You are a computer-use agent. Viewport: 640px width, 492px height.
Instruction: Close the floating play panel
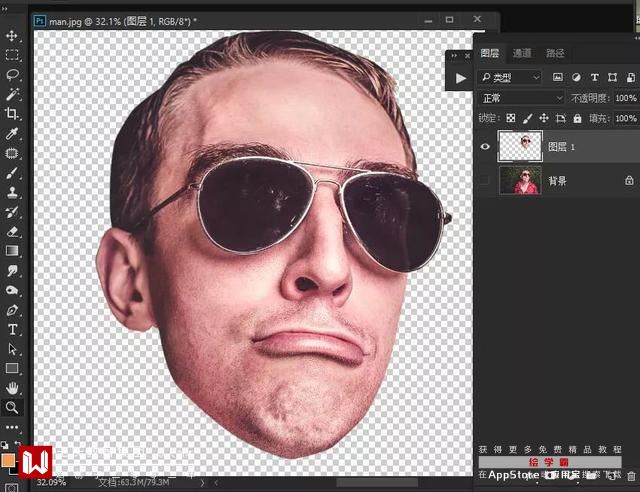[x=467, y=56]
